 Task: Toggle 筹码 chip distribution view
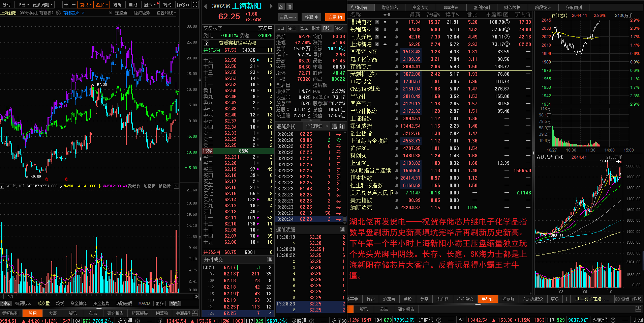[117, 5]
